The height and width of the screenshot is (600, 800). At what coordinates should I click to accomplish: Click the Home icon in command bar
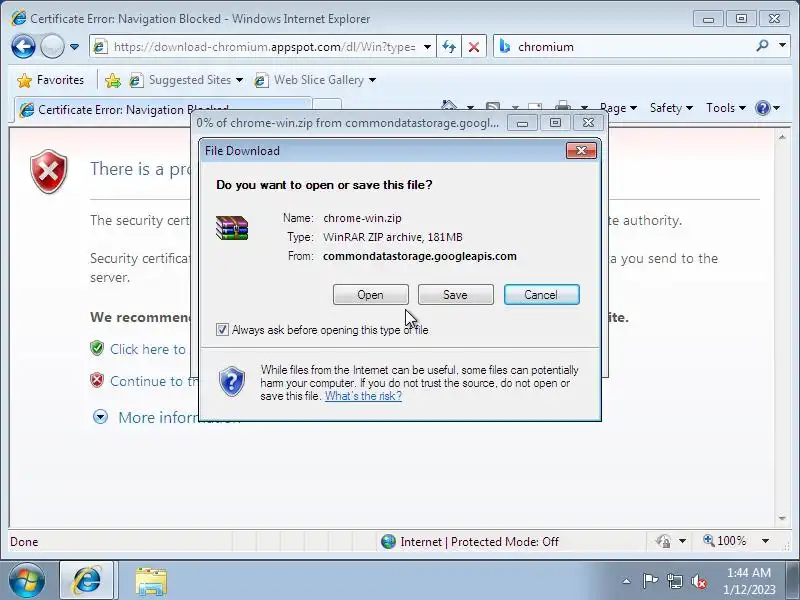(449, 105)
